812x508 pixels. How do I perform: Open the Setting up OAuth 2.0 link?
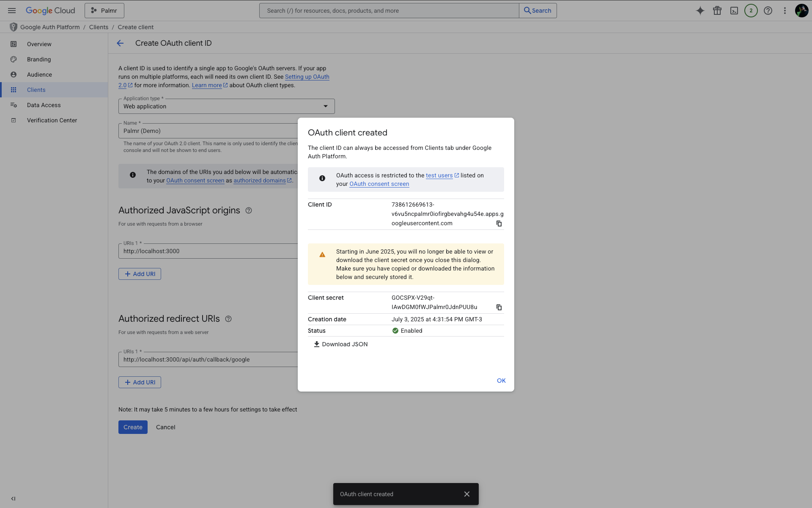pyautogui.click(x=307, y=77)
